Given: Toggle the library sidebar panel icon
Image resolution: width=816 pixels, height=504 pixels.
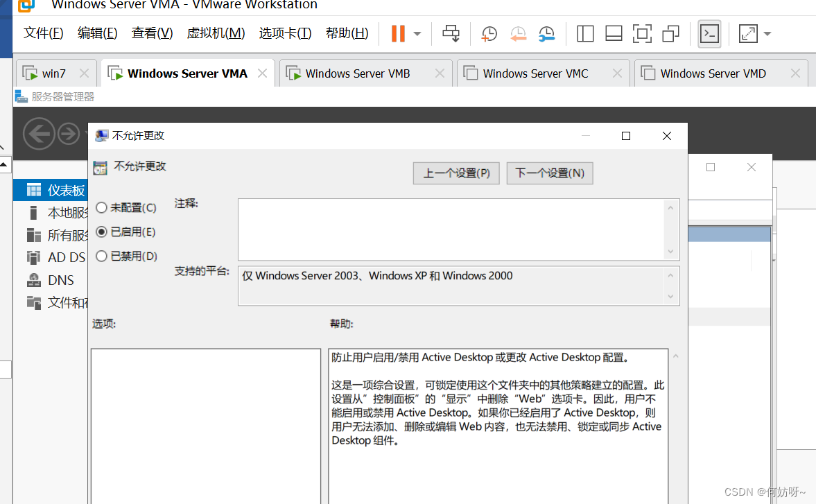Looking at the screenshot, I should [x=585, y=33].
